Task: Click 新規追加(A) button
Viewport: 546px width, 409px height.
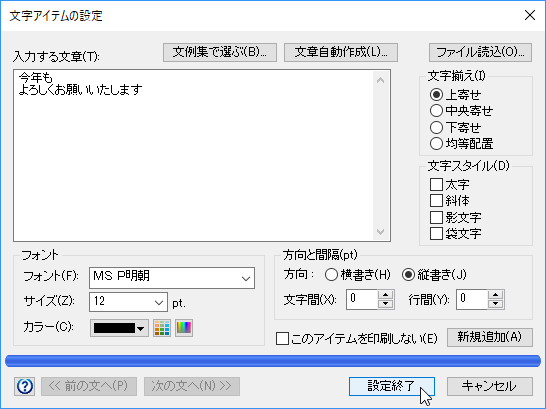Action: (x=490, y=337)
